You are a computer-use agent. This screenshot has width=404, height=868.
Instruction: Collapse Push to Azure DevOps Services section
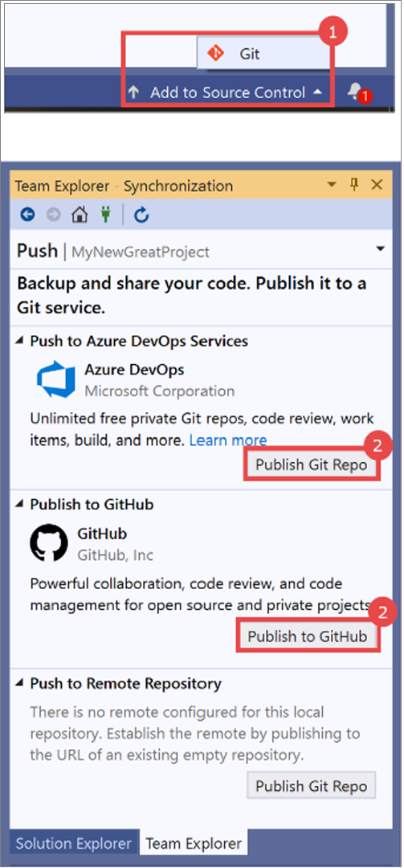(x=20, y=342)
